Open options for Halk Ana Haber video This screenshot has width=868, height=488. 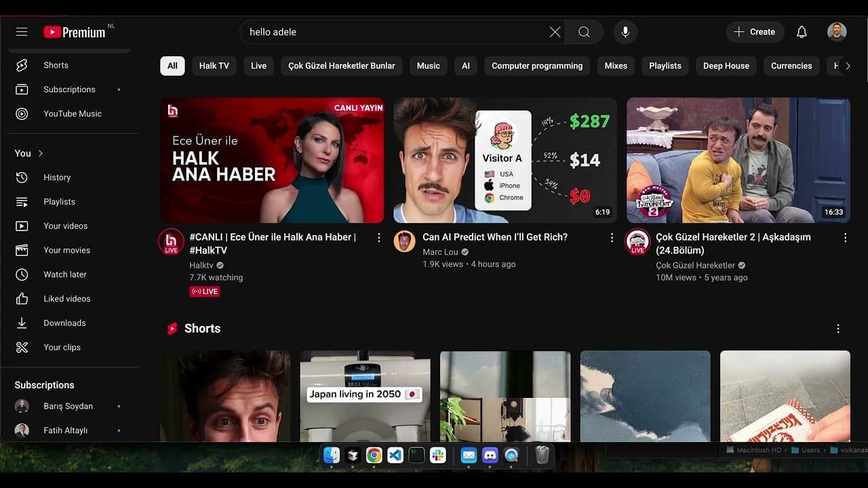[x=379, y=238]
